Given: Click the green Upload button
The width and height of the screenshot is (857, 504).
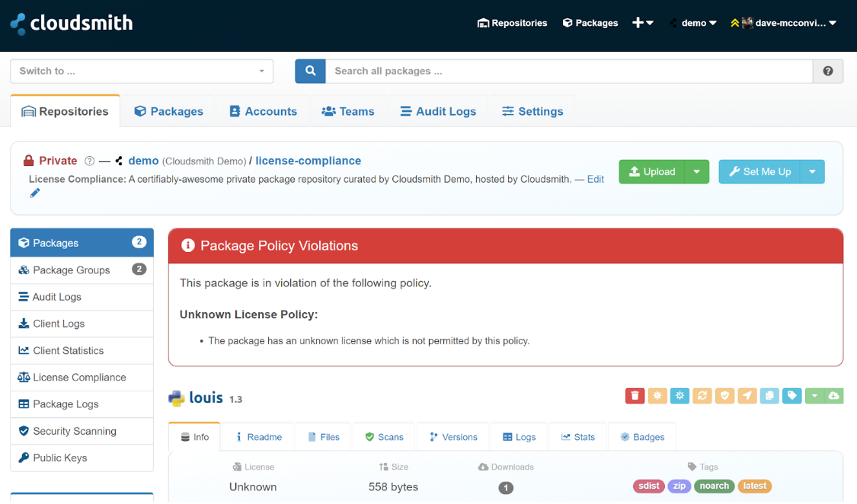Looking at the screenshot, I should tap(652, 171).
